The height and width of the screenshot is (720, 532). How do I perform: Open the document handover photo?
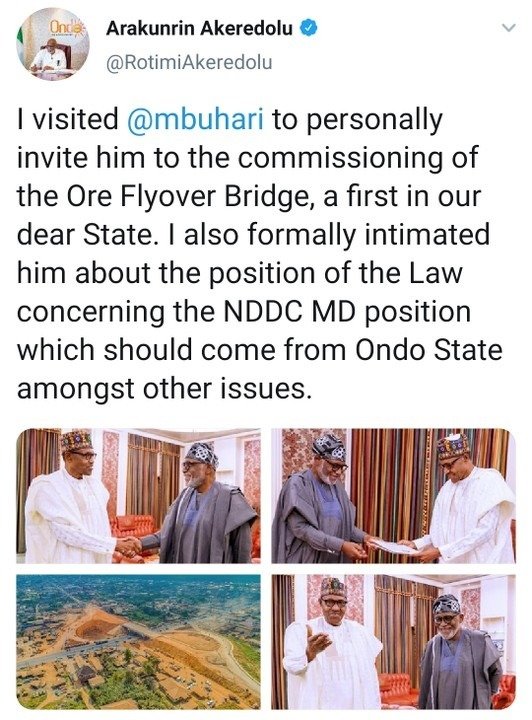point(393,496)
